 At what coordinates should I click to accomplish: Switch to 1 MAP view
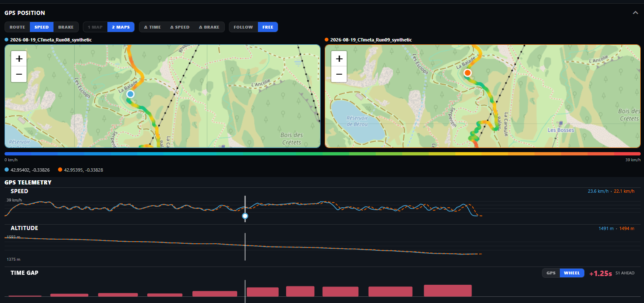tap(95, 27)
